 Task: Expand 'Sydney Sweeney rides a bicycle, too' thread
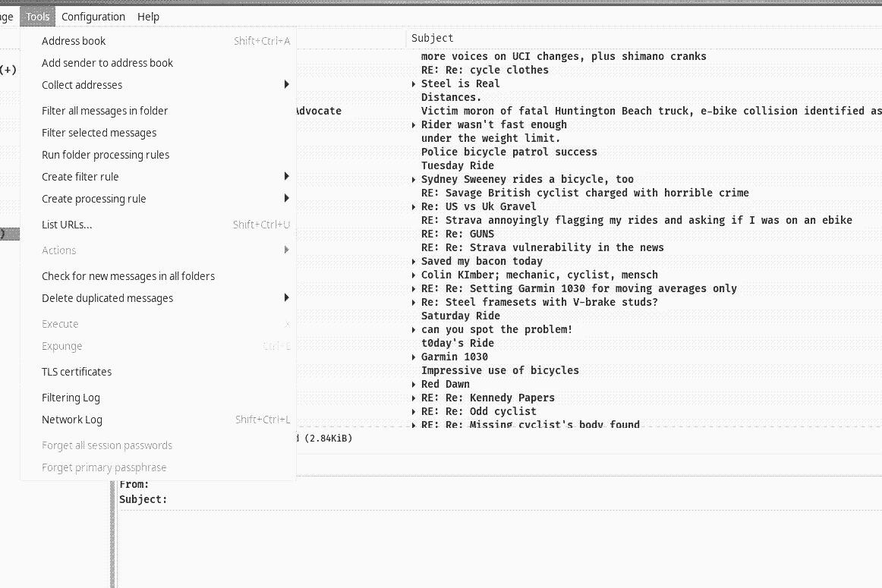(414, 179)
